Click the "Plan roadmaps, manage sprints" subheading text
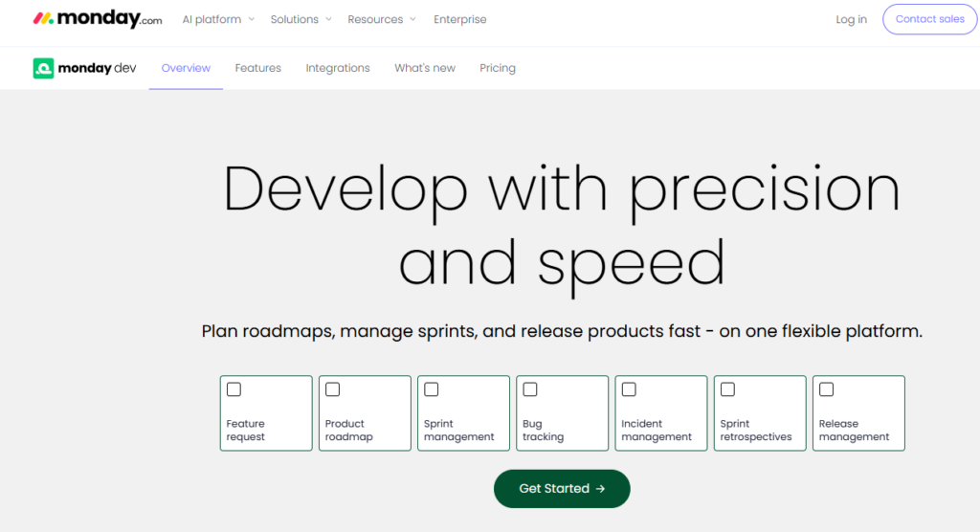980x532 pixels. click(x=562, y=331)
